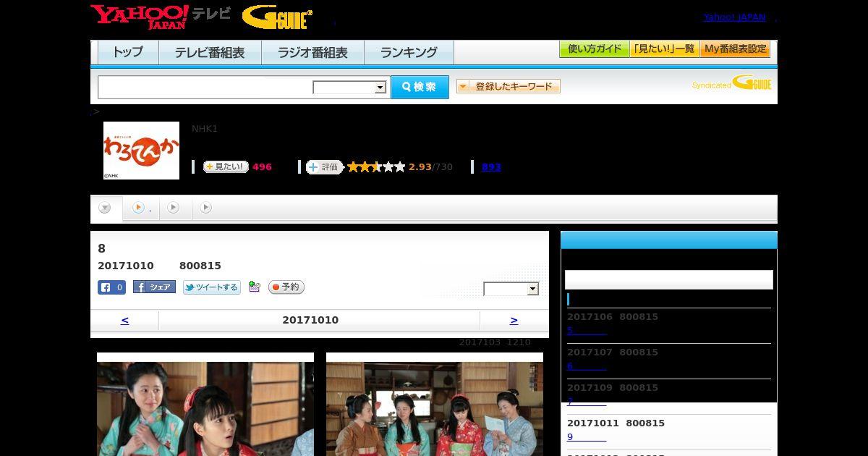Viewport: 868px width, 456px height.
Task: Open the 登録したキーワード dropdown
Action: [509, 86]
